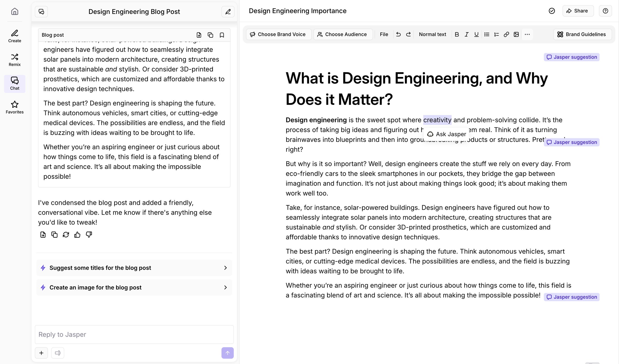Open the Jasper suggestion above the heading
Image resolution: width=619 pixels, height=364 pixels.
tap(572, 57)
